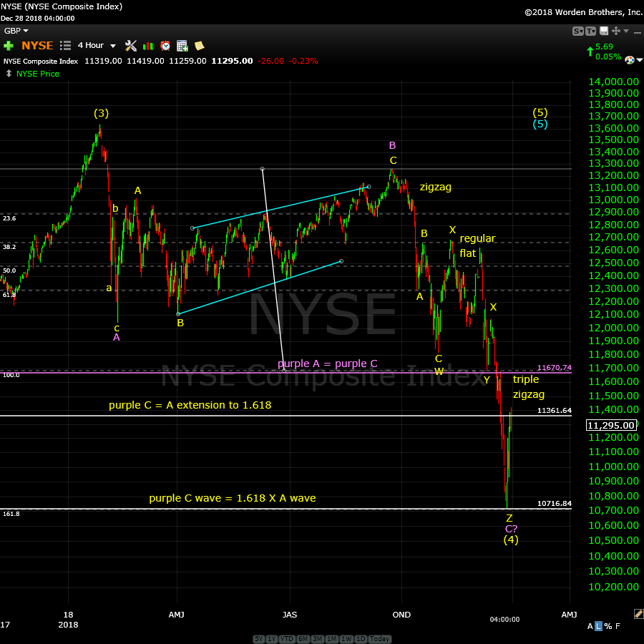
Task: Open the color palette icon
Action: 629,60
